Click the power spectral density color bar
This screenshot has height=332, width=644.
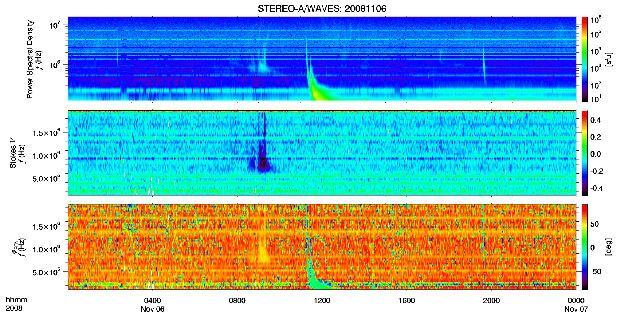tap(585, 59)
